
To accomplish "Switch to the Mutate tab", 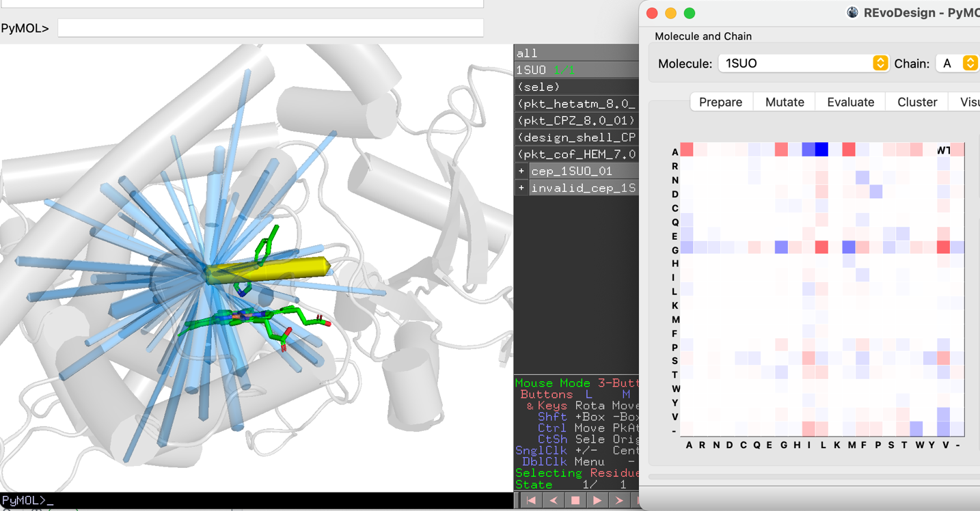I will click(x=785, y=102).
